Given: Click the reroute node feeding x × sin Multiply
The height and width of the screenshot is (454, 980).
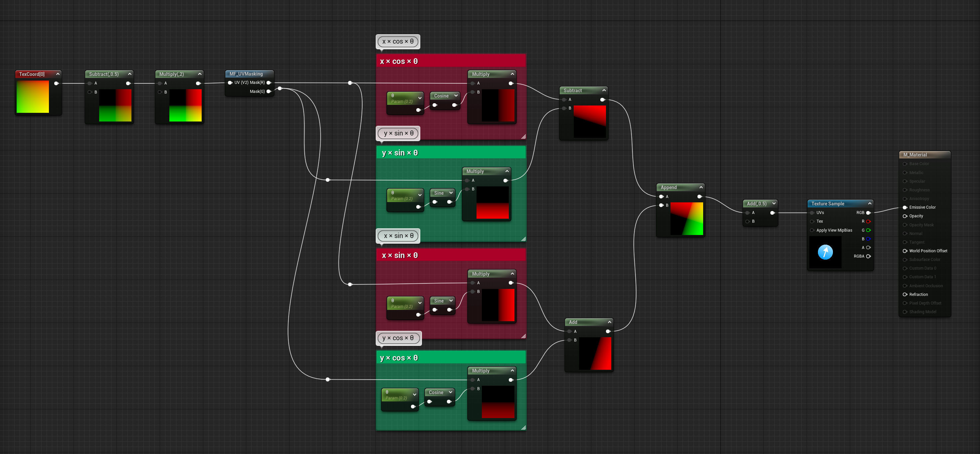Looking at the screenshot, I should tap(350, 284).
